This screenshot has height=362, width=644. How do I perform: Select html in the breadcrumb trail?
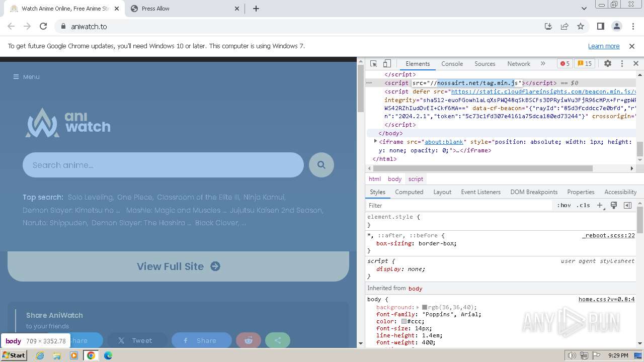click(x=375, y=179)
